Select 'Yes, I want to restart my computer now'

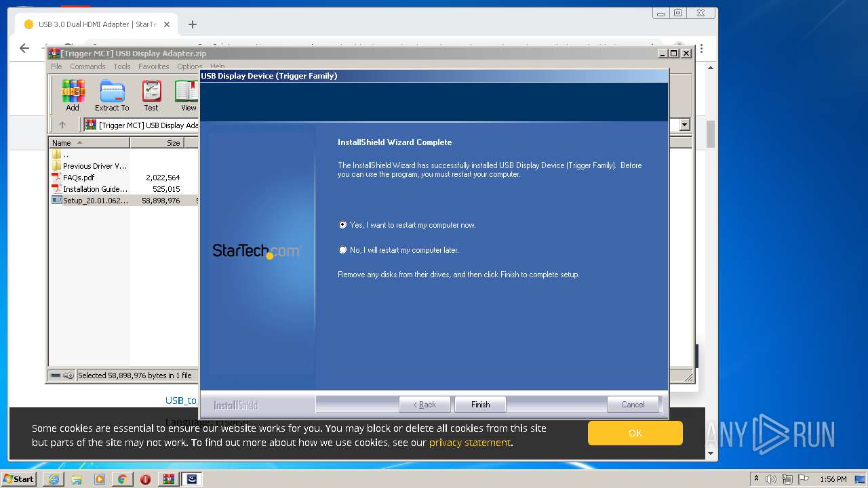[407, 225]
